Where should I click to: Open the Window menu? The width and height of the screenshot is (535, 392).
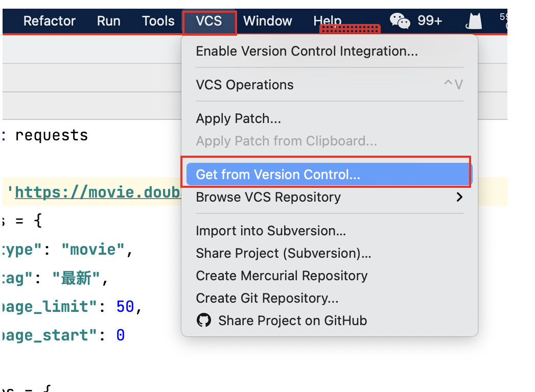(268, 21)
